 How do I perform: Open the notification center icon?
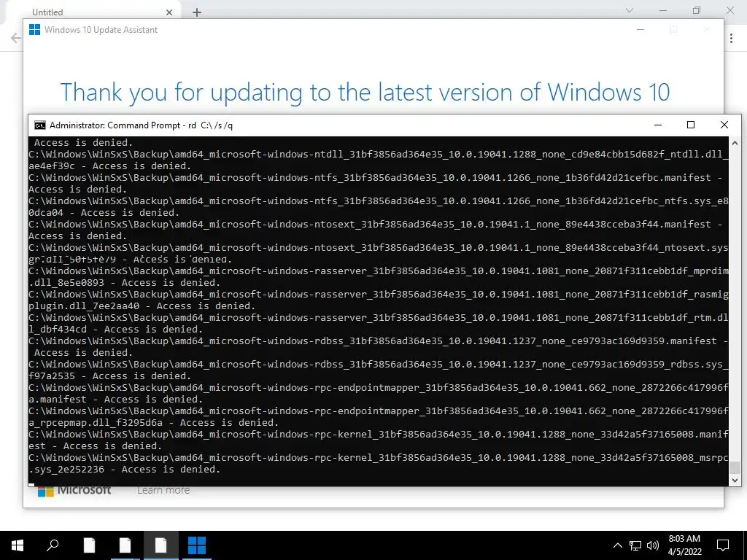(723, 545)
